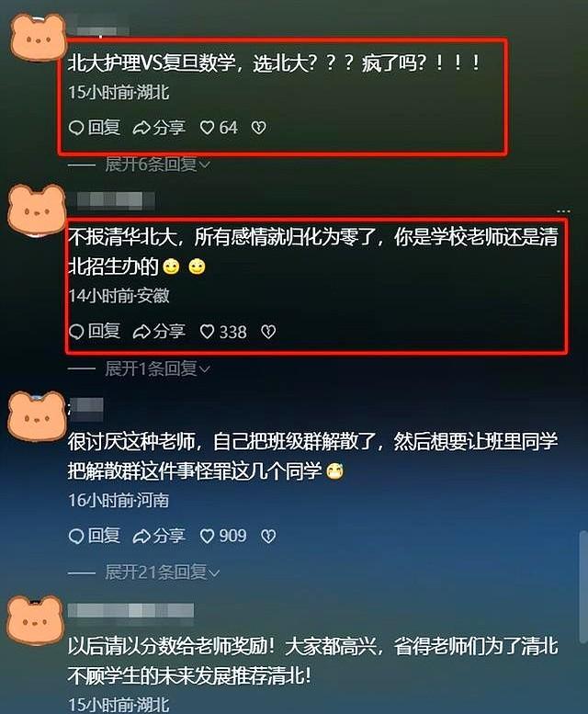588x714 pixels.
Task: Expand 展开21条回复 under third comment
Action: point(163,572)
